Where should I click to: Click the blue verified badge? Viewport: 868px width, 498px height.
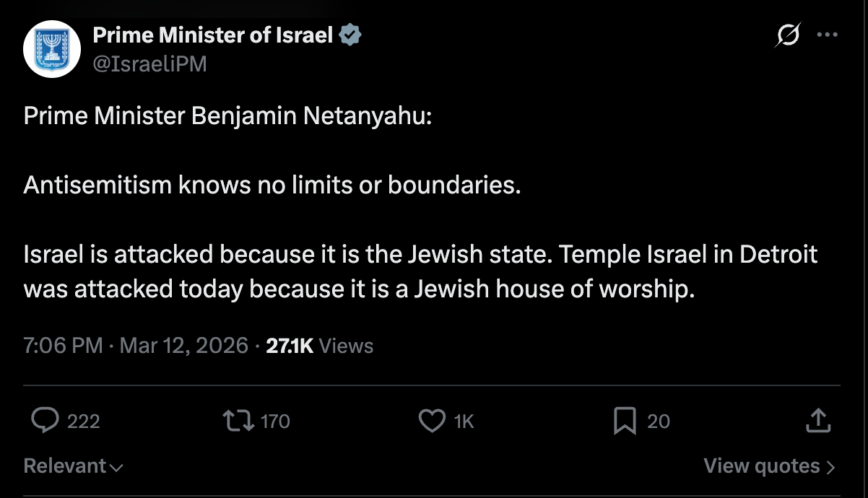coord(350,35)
